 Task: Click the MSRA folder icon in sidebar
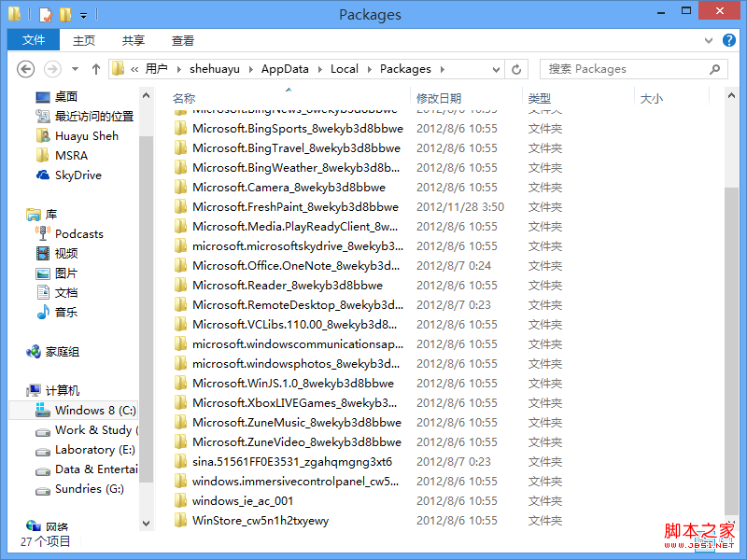click(x=42, y=155)
